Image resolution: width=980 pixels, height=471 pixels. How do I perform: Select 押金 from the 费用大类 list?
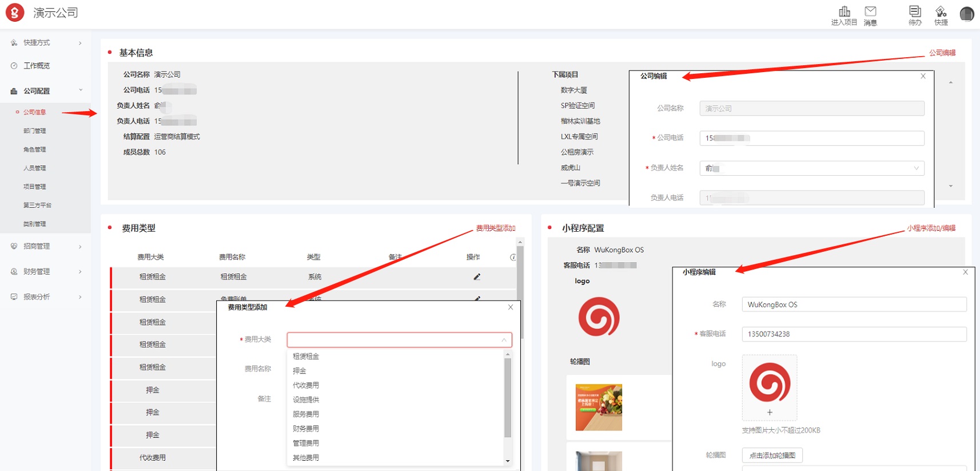point(300,371)
